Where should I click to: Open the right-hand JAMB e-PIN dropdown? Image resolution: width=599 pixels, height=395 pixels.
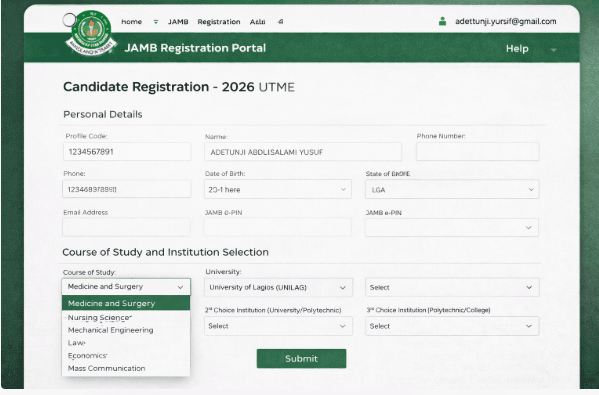click(x=452, y=228)
